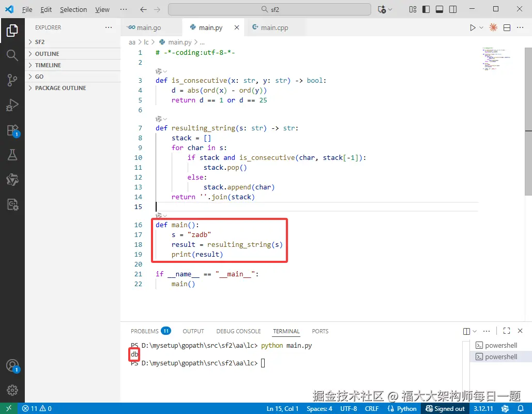Image resolution: width=532 pixels, height=414 pixels.
Task: Open Source Control view
Action: tap(12, 80)
